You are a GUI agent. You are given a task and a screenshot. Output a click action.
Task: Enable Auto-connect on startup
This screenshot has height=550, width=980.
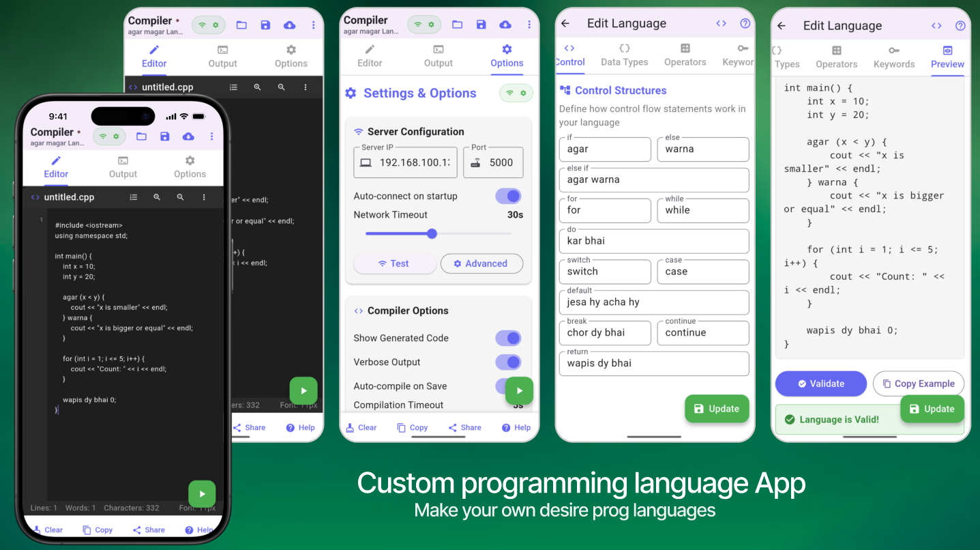508,196
